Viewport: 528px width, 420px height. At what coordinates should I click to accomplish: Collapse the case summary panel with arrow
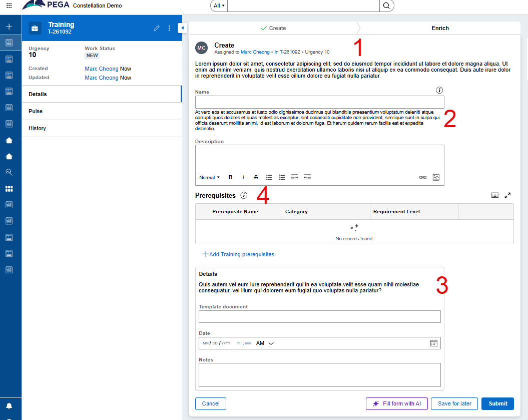point(182,28)
